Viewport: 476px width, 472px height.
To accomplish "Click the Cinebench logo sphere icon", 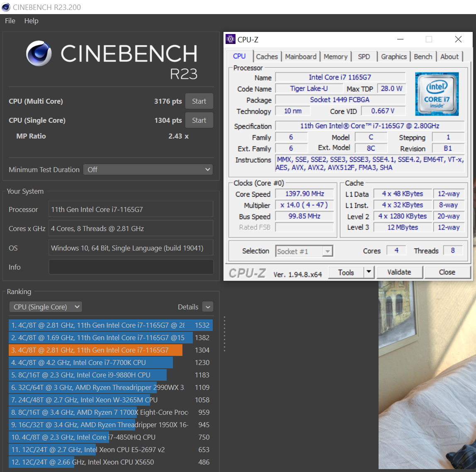I will [x=39, y=54].
